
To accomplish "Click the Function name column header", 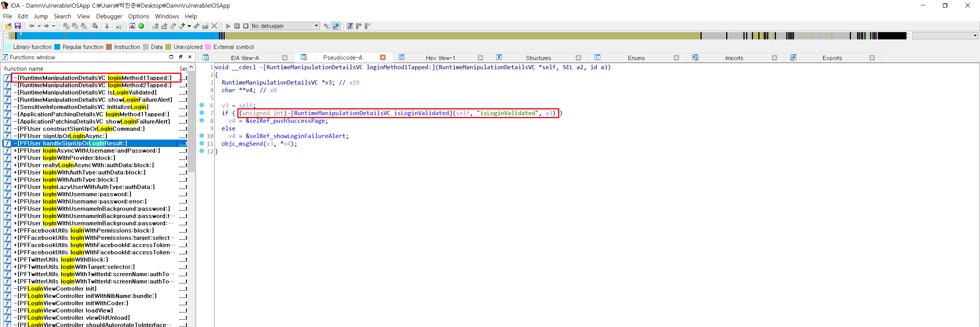I will click(90, 68).
